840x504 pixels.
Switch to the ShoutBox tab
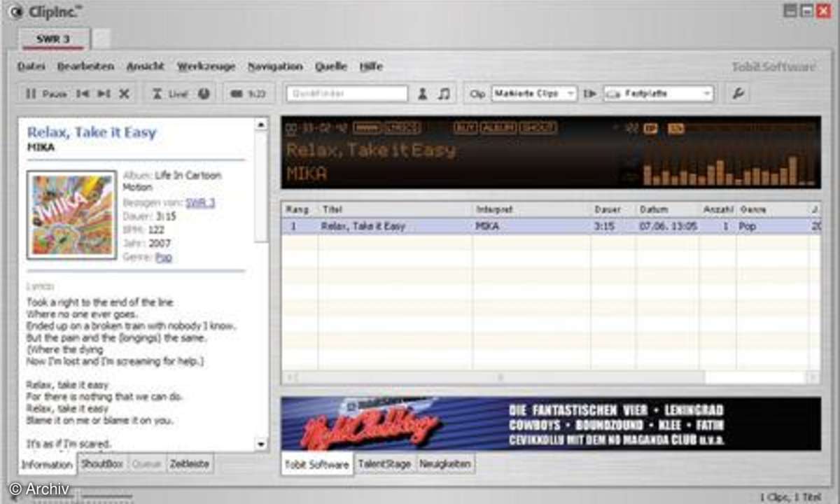102,463
